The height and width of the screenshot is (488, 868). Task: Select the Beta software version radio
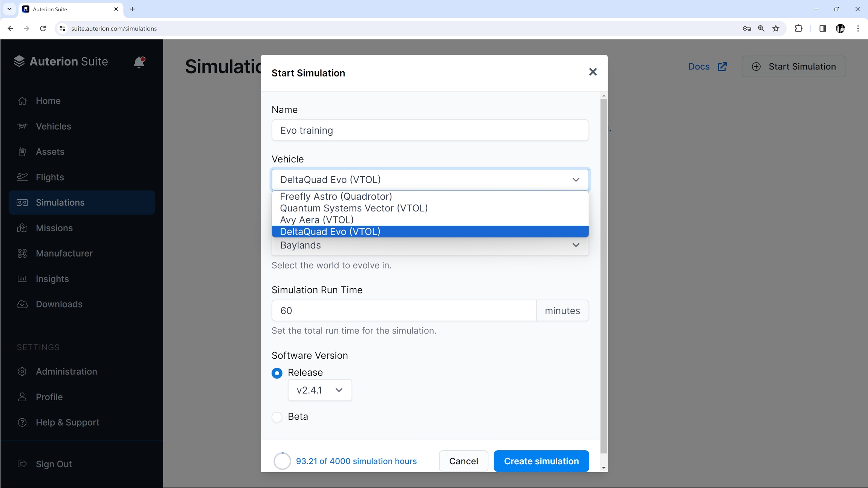[x=277, y=417]
